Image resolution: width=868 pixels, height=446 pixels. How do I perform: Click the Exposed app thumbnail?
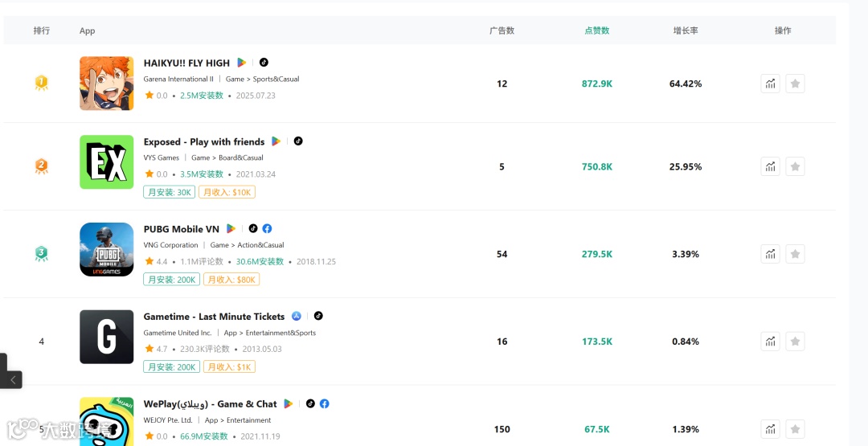[107, 162]
